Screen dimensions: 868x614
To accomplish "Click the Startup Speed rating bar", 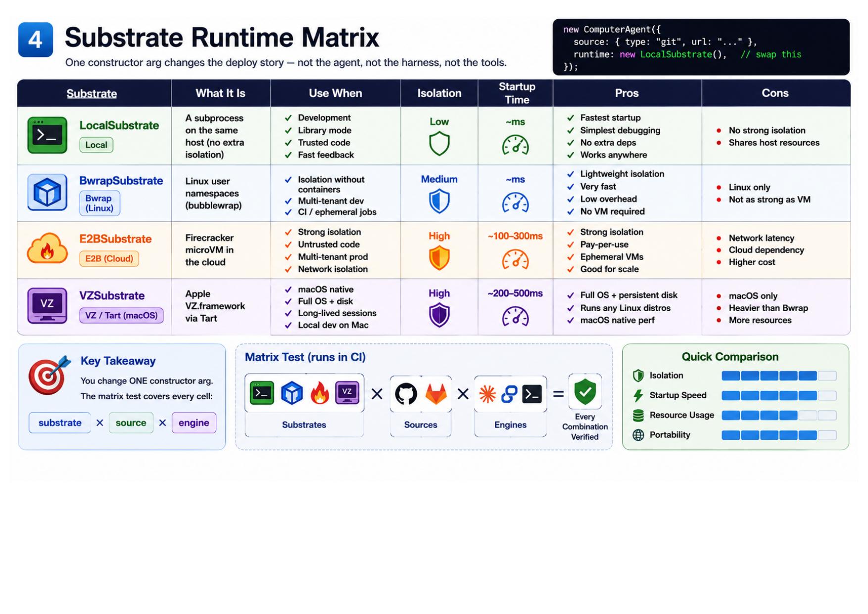I will pyautogui.click(x=779, y=395).
